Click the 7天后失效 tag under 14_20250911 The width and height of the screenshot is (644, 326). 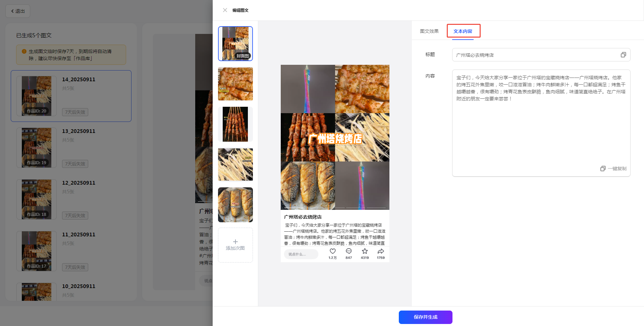click(x=75, y=112)
